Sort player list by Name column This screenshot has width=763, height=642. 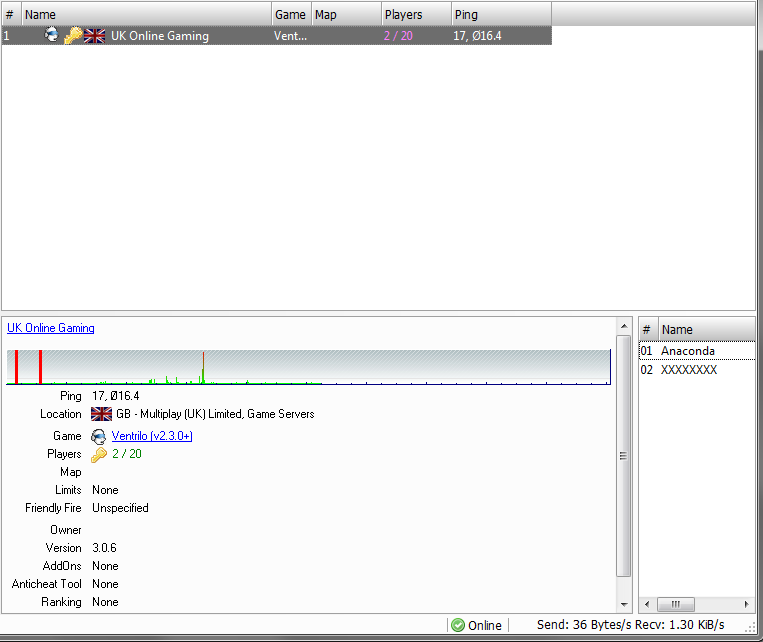pyautogui.click(x=707, y=330)
